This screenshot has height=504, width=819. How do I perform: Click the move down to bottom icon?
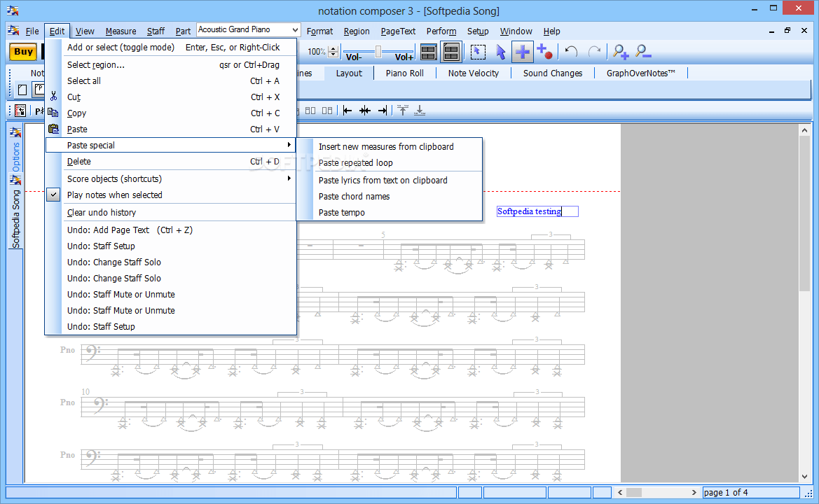point(420,110)
